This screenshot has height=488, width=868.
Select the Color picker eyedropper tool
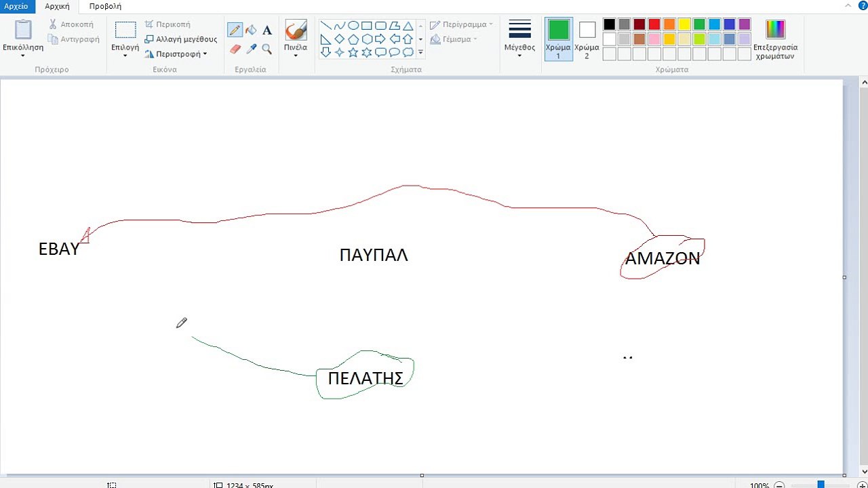point(251,49)
